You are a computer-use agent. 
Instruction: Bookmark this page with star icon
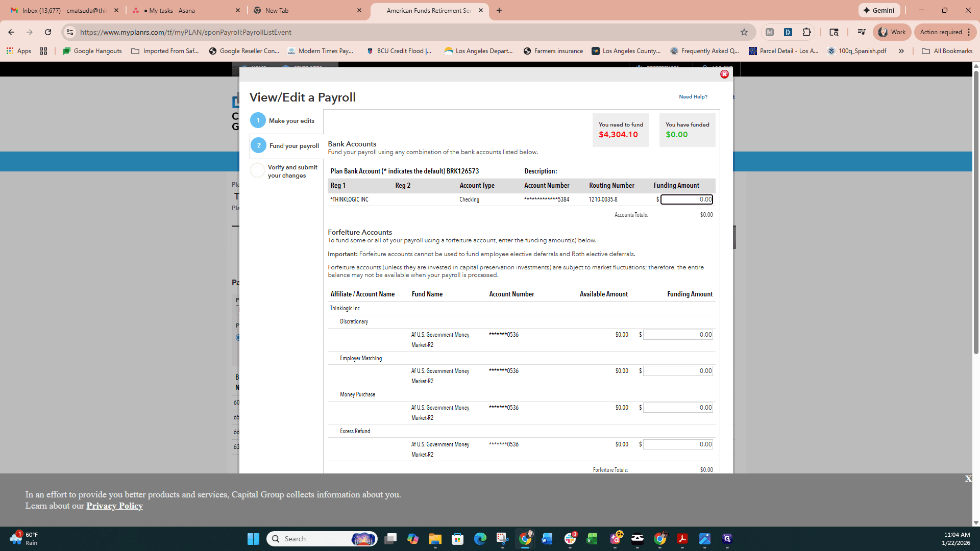(744, 32)
